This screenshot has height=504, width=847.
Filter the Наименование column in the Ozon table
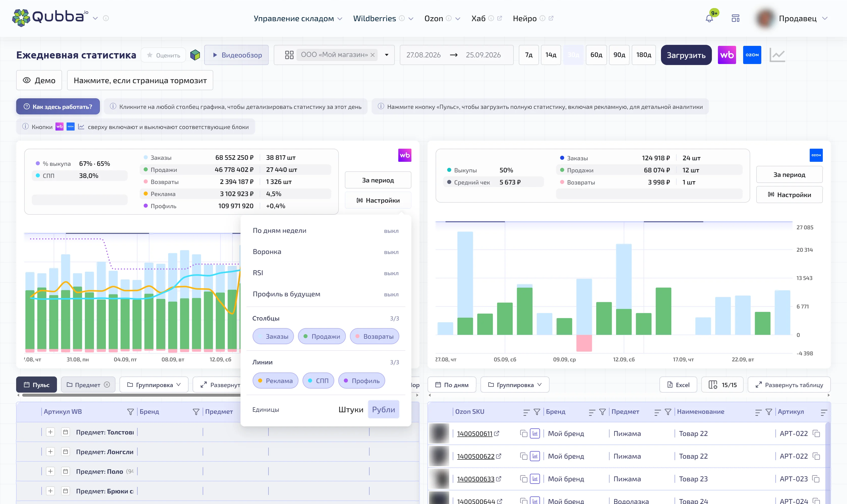[x=769, y=412]
